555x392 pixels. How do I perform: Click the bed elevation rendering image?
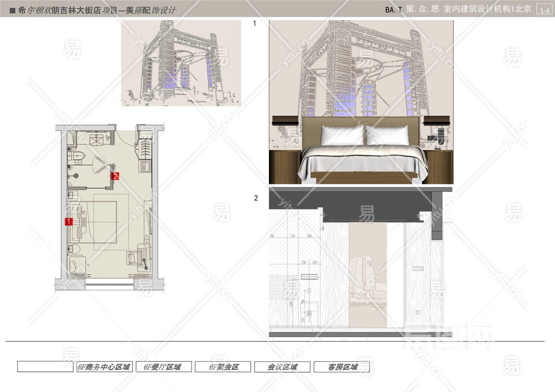361,102
